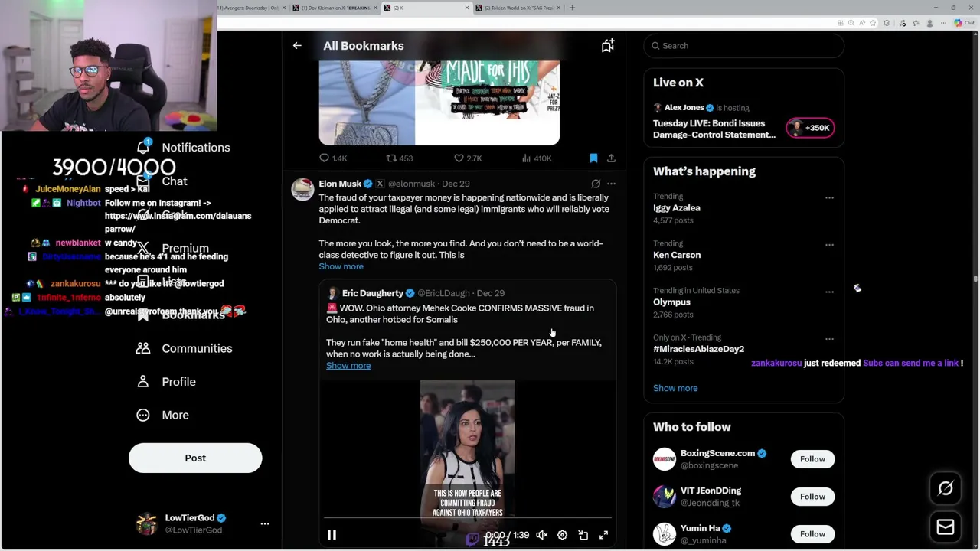Image resolution: width=980 pixels, height=551 pixels.
Task: Switch to Tolkien World on X tab
Action: coord(517,8)
